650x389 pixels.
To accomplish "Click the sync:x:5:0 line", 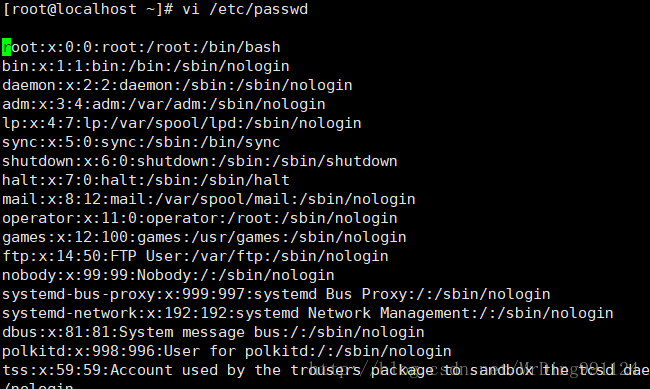I will (141, 143).
